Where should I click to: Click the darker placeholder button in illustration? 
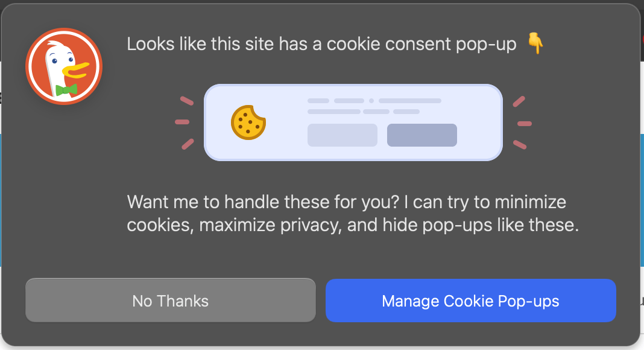tap(422, 135)
